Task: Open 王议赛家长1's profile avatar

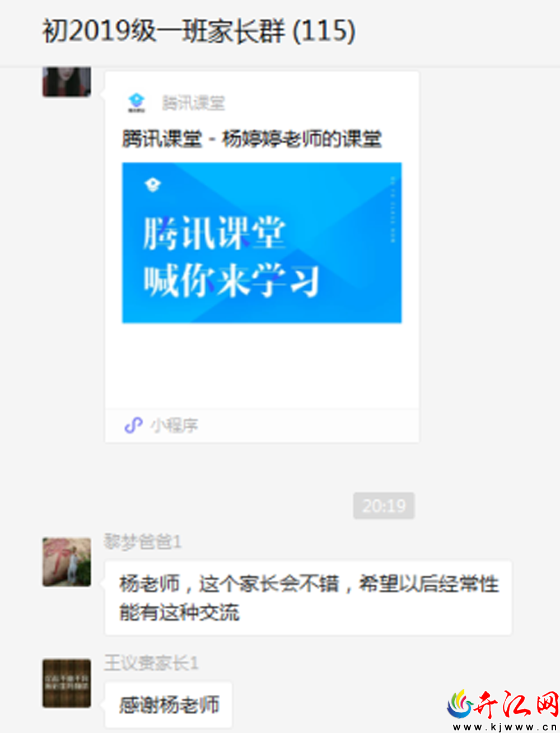Action: pos(67,683)
